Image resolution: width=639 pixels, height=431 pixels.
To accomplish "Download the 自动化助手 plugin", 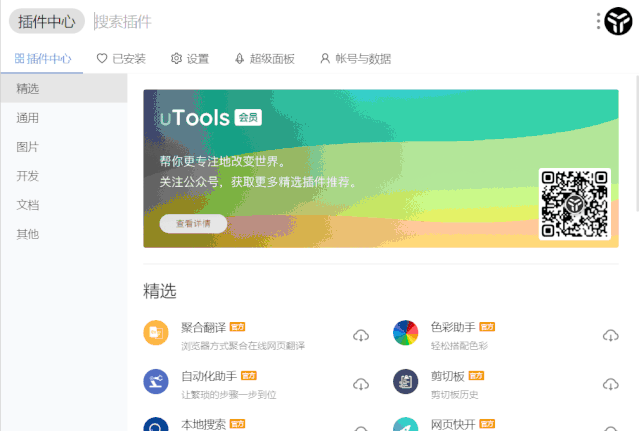I will [x=361, y=384].
